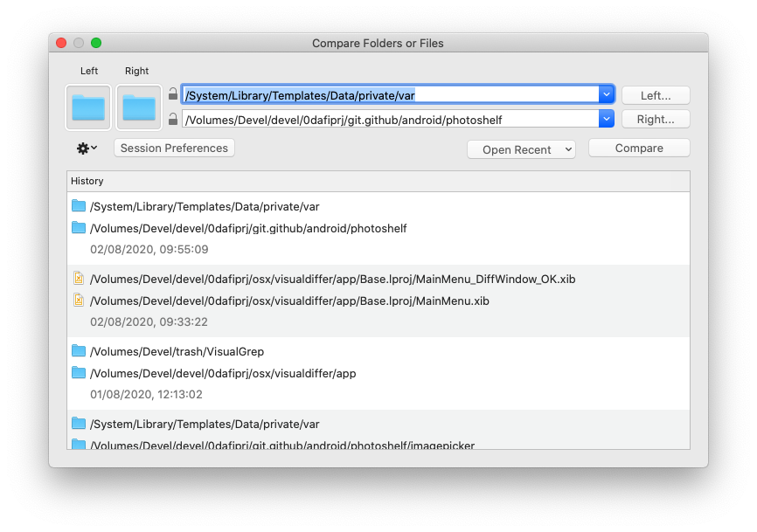Viewport: 757px width, 532px height.
Task: Click the Left folder drop well
Action: (x=88, y=107)
